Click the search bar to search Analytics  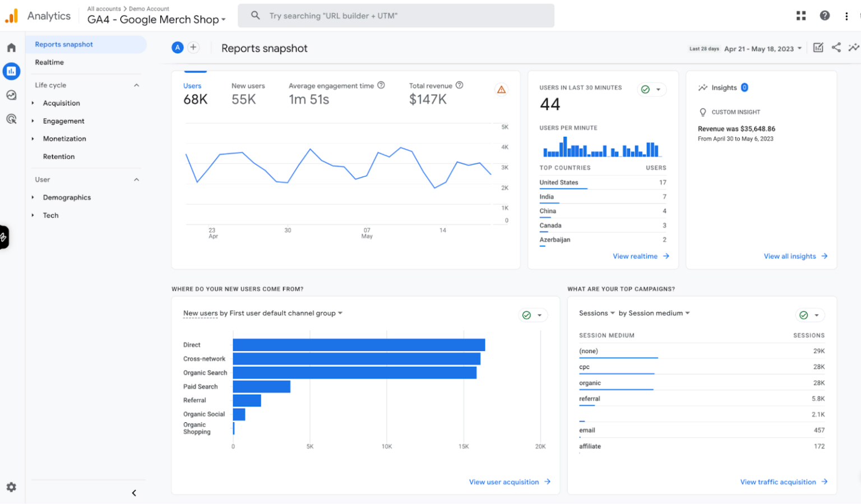(396, 15)
